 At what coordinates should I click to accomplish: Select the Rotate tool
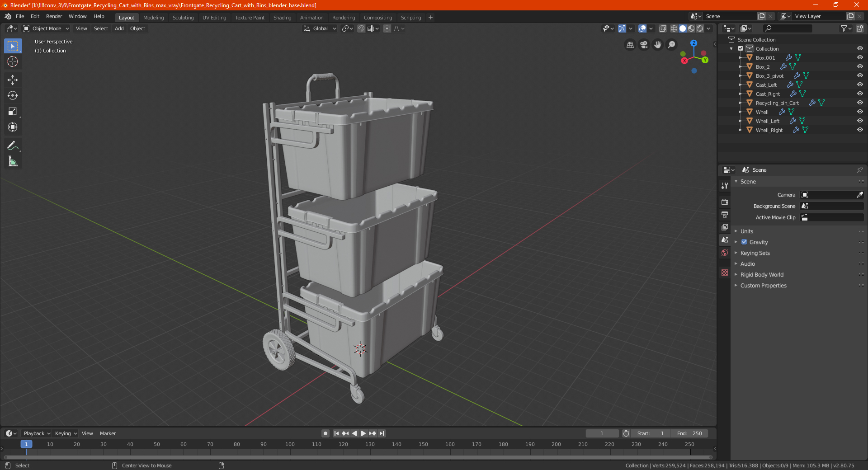click(x=13, y=95)
